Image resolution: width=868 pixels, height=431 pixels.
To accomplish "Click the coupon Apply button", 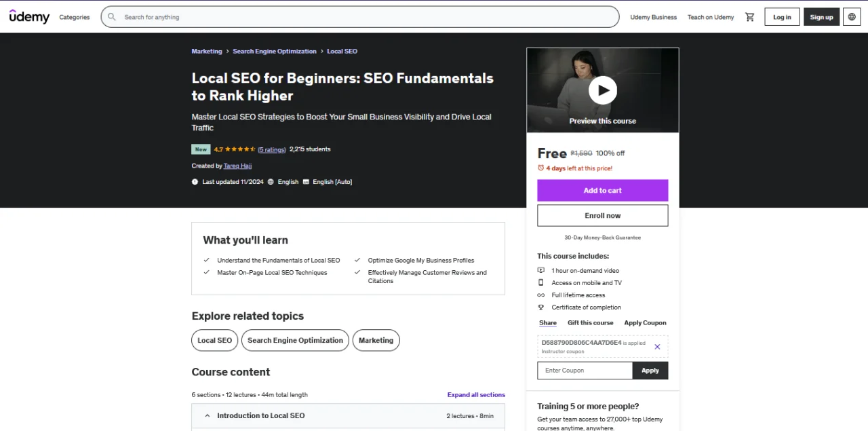I will point(650,371).
